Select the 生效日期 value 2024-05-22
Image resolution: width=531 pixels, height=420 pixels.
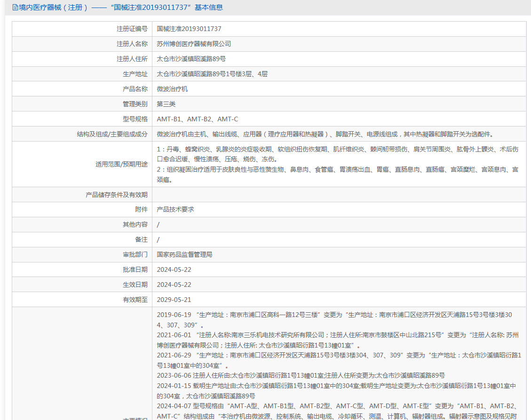tap(174, 285)
